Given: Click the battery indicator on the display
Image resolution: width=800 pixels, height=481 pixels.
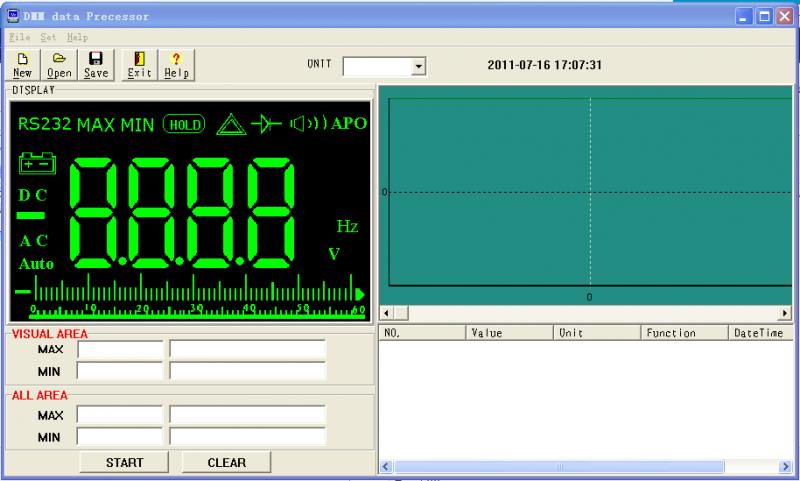Looking at the screenshot, I should [x=38, y=163].
